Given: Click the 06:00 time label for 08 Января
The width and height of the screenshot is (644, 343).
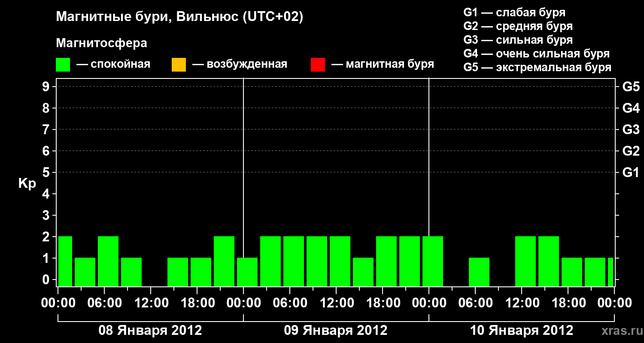Looking at the screenshot, I should (x=104, y=303).
